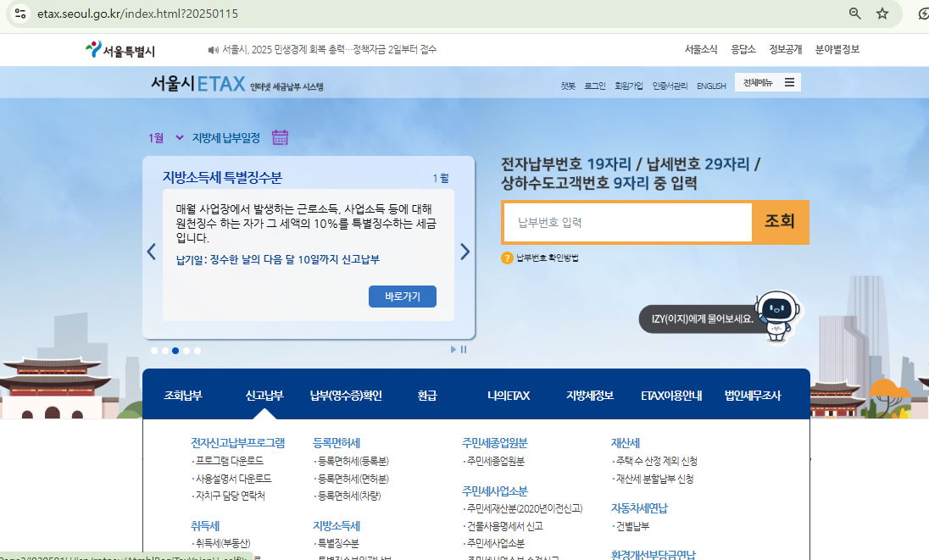Click the address bar URL

click(137, 14)
